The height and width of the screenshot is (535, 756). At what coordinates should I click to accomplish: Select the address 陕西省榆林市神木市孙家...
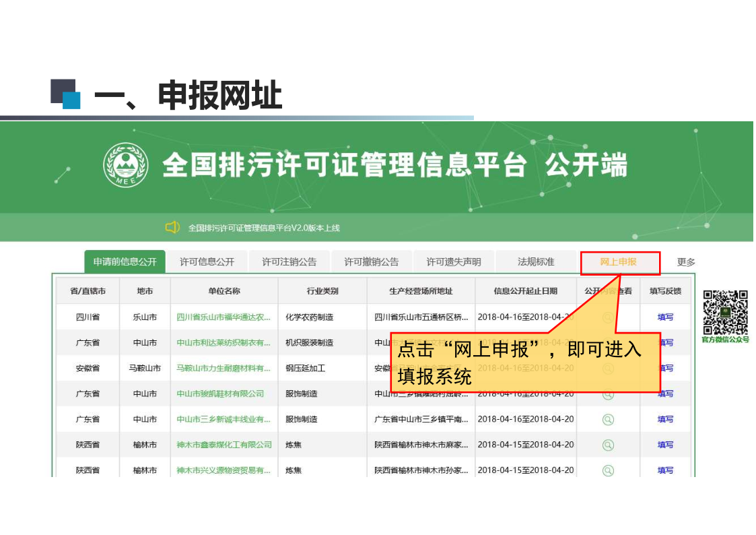[421, 471]
